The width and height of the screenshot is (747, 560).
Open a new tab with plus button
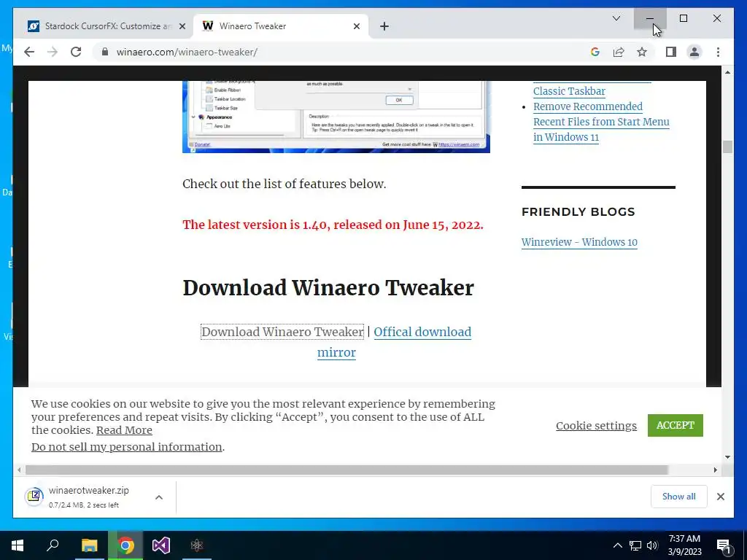point(384,26)
